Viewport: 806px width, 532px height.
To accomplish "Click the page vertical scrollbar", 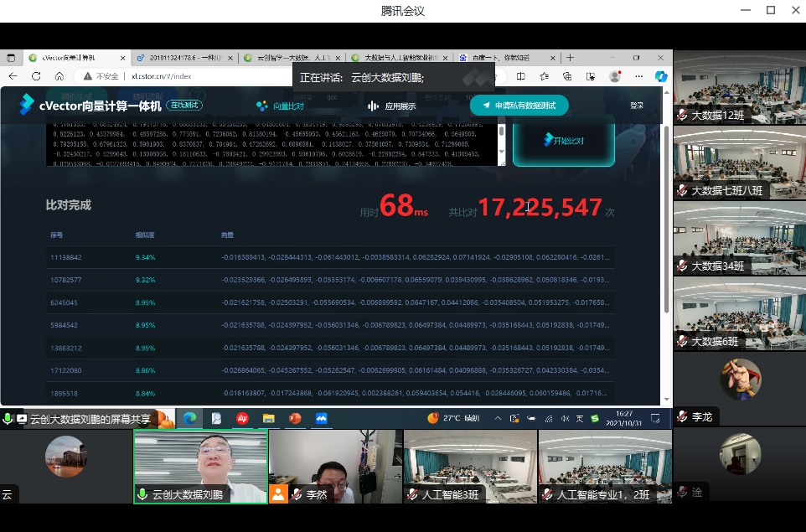I will (x=667, y=251).
